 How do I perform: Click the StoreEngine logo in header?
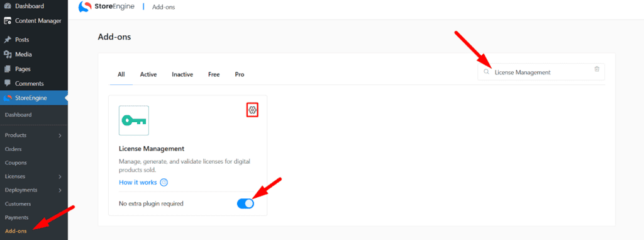106,6
